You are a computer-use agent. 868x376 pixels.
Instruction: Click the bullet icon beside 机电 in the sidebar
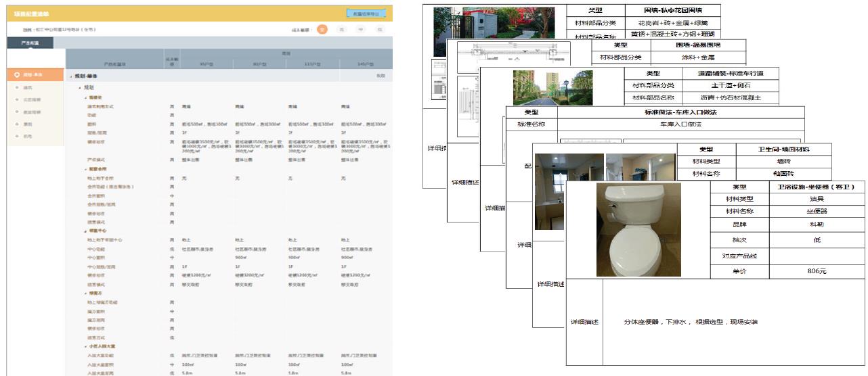click(x=16, y=136)
